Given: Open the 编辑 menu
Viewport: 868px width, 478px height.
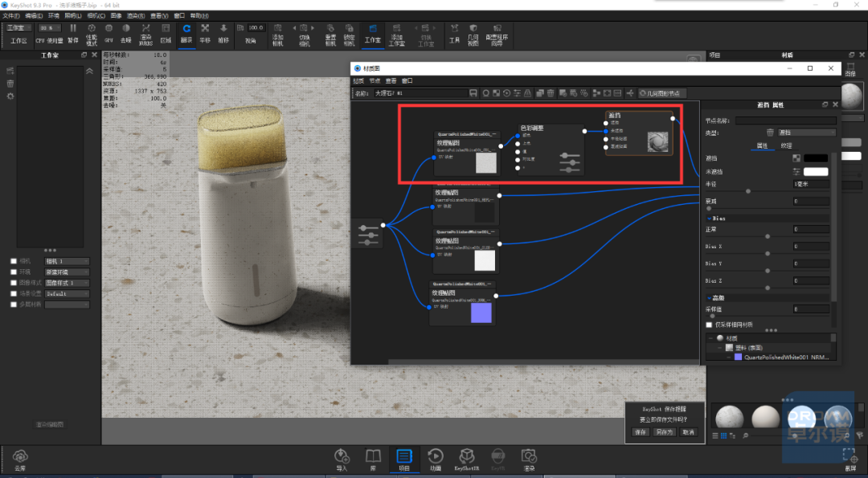Looking at the screenshot, I should [33, 15].
